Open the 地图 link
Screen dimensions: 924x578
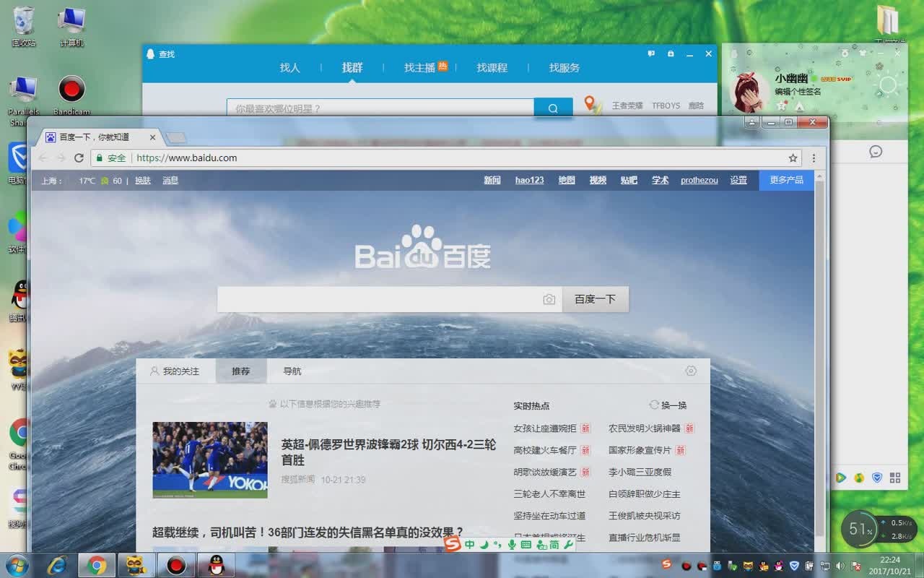pos(567,180)
